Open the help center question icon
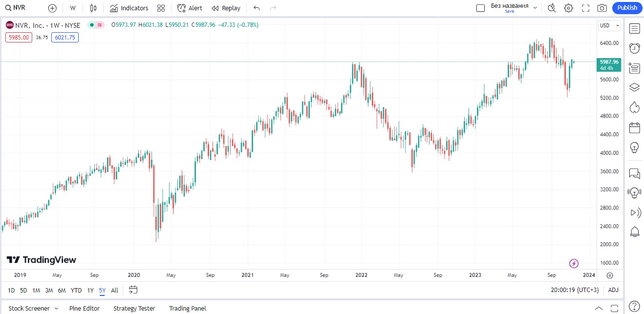 634,306
